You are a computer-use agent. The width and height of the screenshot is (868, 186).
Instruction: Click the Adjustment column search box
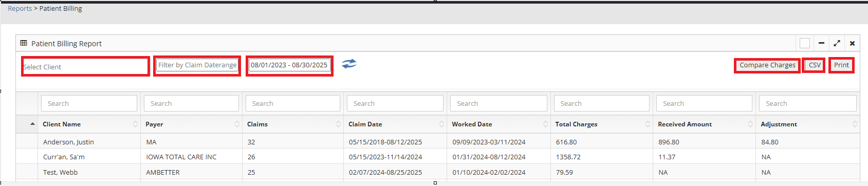coord(807,103)
